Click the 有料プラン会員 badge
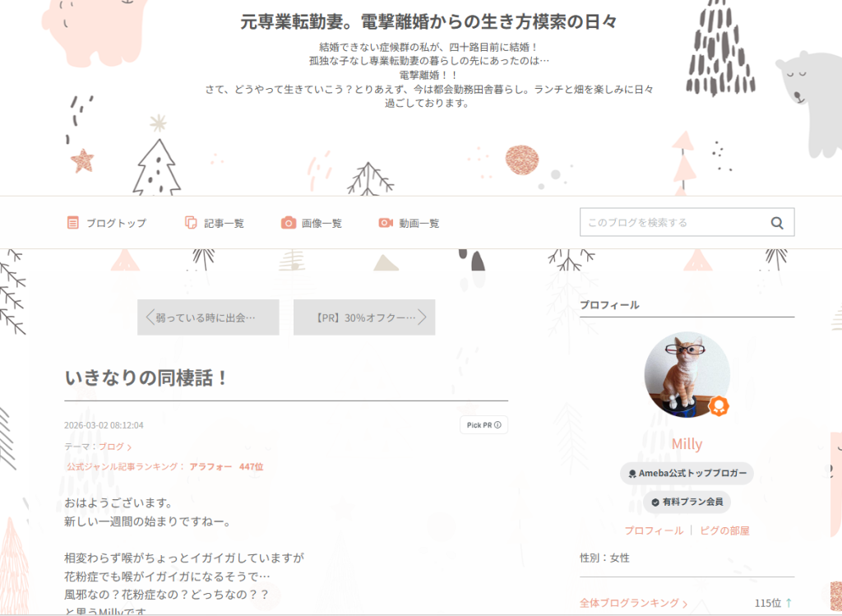 pos(687,502)
